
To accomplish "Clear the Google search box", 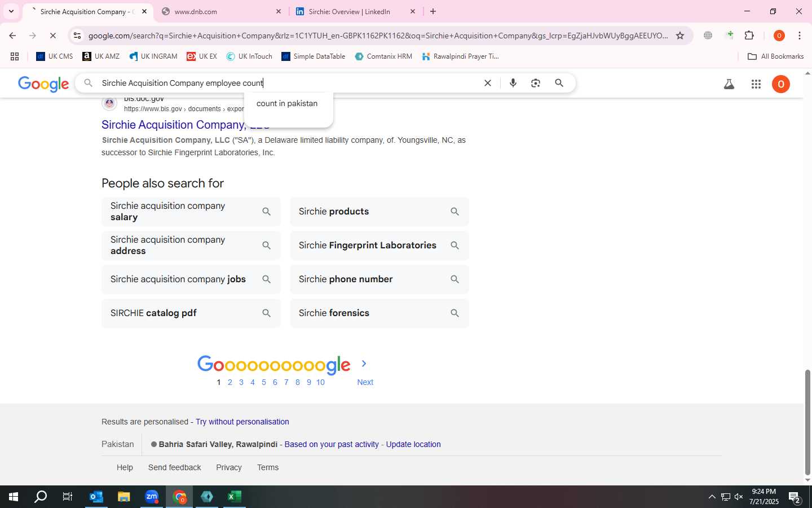I will tap(488, 83).
